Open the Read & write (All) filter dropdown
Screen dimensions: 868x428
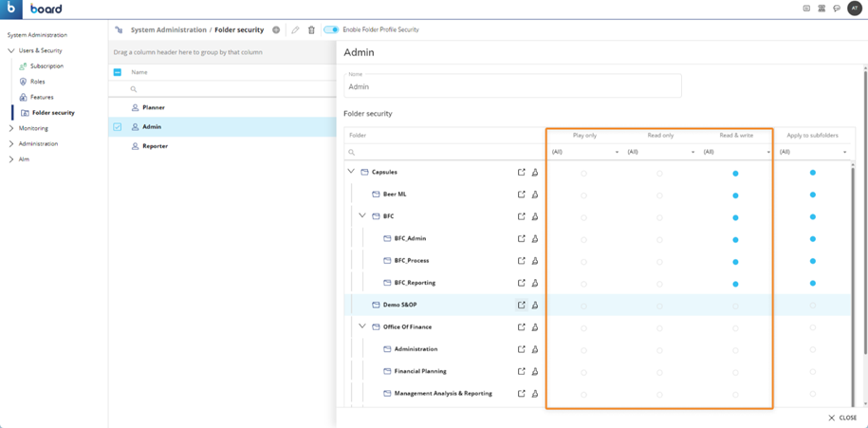tap(736, 152)
